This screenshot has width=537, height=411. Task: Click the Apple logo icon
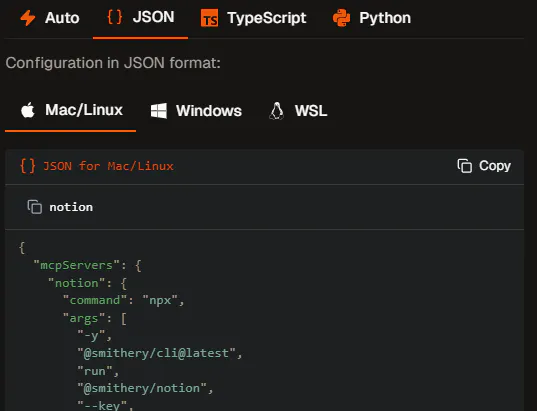(x=28, y=110)
